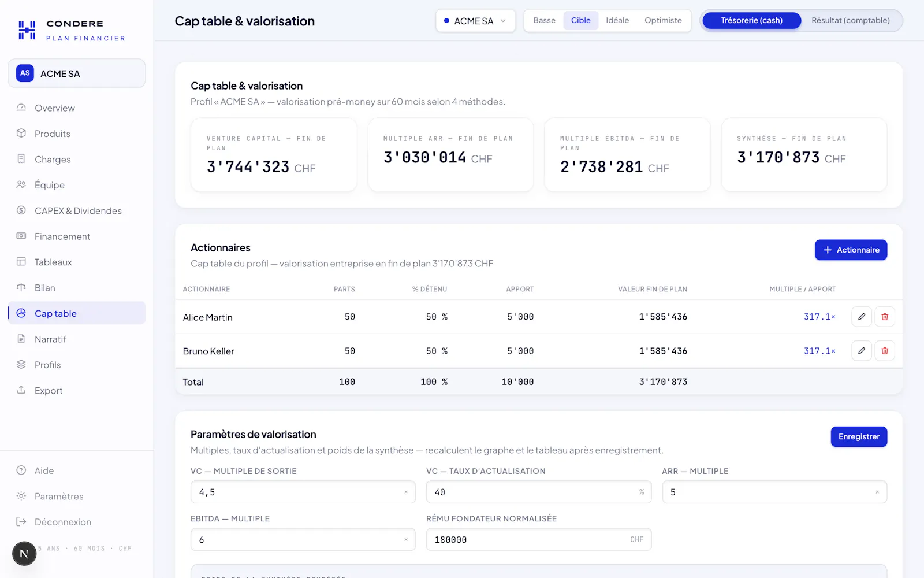Open the ACME SA profile dropdown in header

tap(475, 21)
